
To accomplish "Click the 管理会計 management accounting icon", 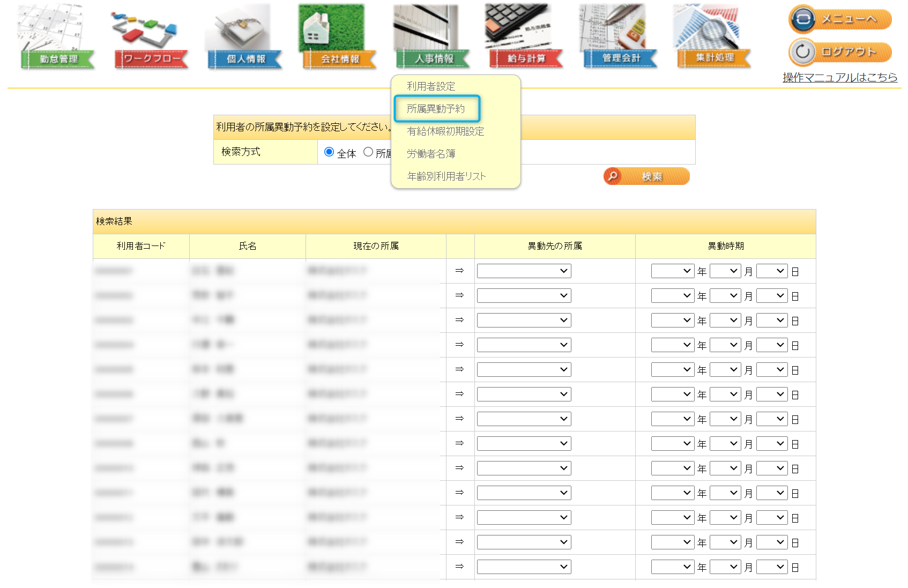I will tap(620, 38).
